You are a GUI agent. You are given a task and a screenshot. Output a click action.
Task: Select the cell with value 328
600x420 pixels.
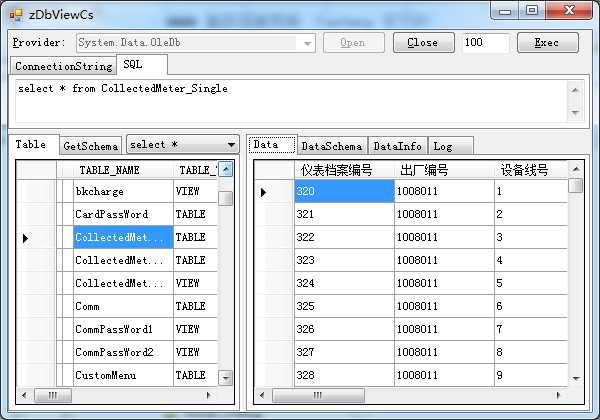click(344, 375)
